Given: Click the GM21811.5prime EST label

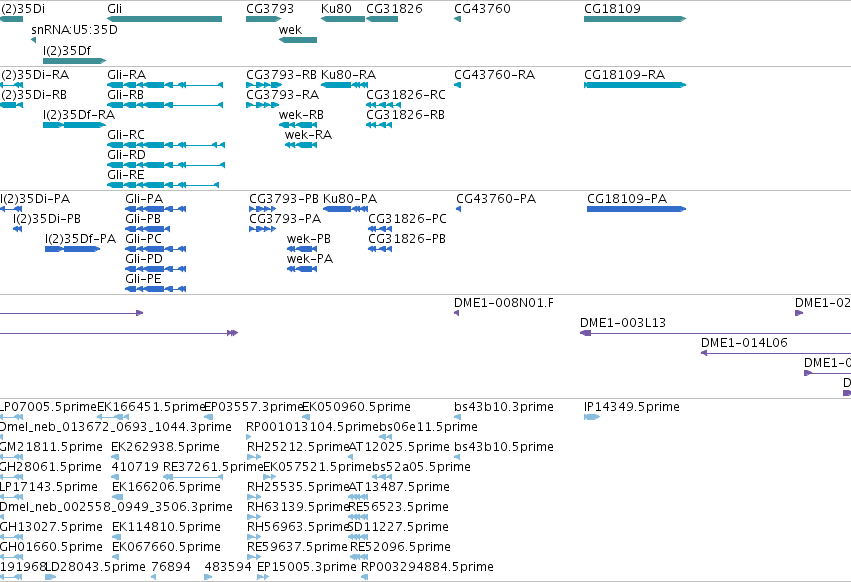Looking at the screenshot, I should [51, 447].
